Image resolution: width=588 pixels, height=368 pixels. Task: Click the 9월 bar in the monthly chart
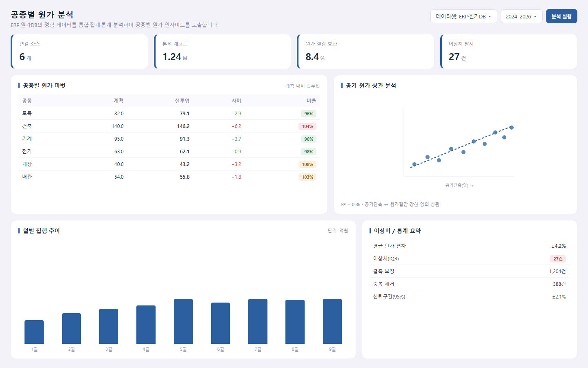tap(332, 321)
